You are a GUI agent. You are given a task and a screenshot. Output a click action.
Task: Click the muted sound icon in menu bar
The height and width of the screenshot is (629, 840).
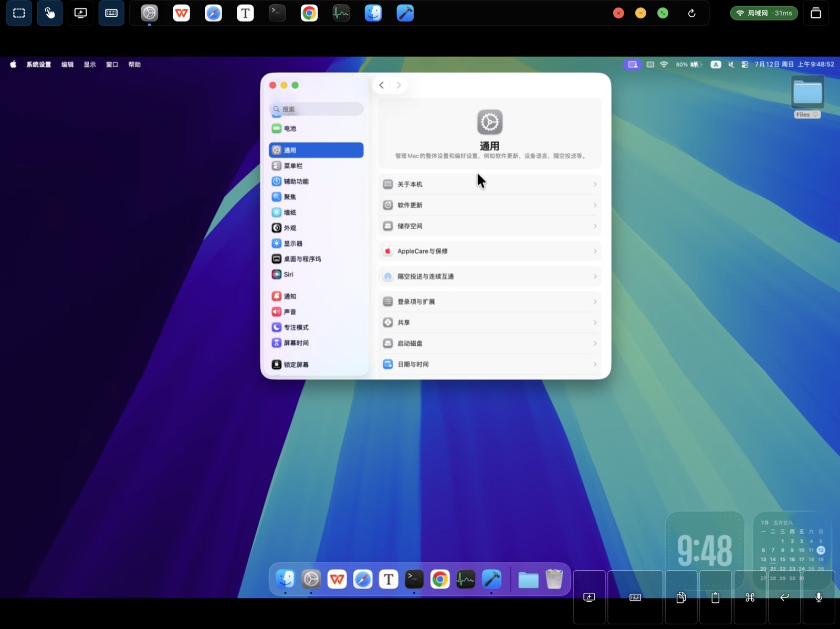click(731, 65)
